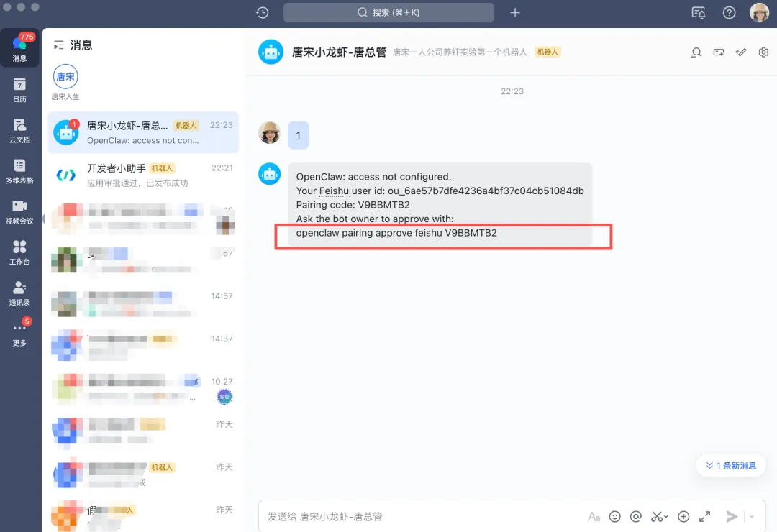Collapse the message list using the 消息 header icon
The image size is (777, 532).
pyautogui.click(x=58, y=45)
